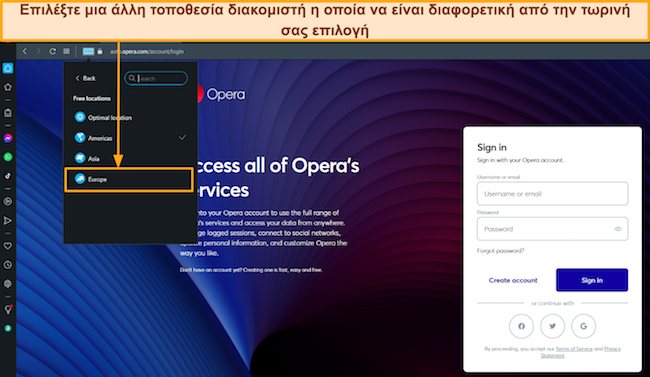Open the home icon in Opera sidebar
Viewport: 650px width, 377px height.
coord(8,68)
